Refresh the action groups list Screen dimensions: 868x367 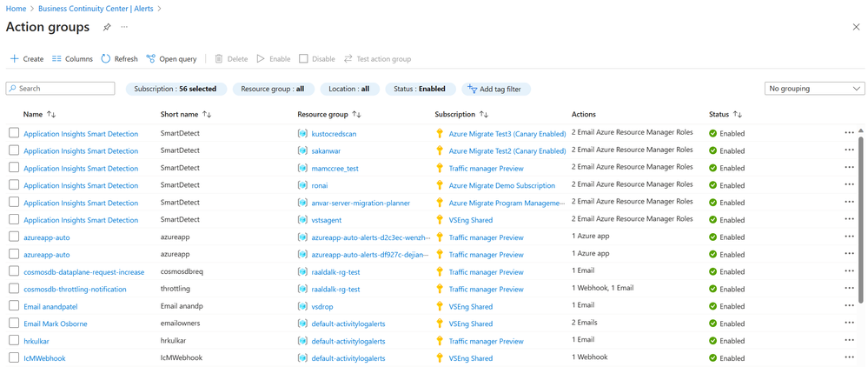119,59
